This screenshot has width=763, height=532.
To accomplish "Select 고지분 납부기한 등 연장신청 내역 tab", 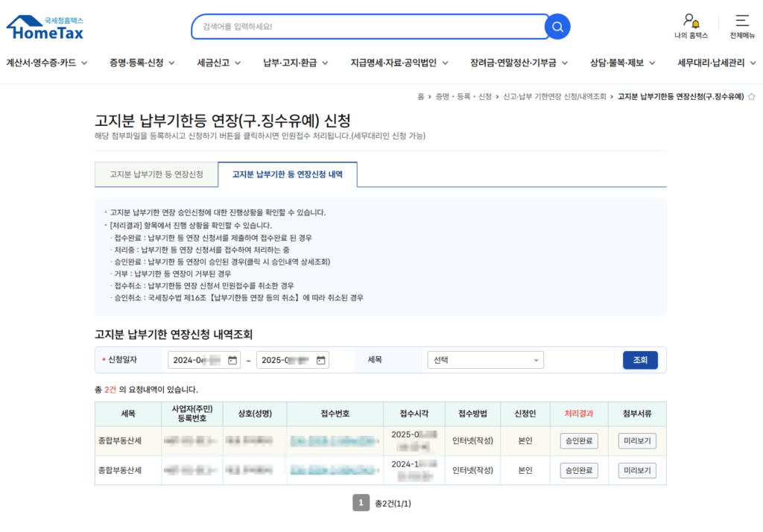I will 288,174.
